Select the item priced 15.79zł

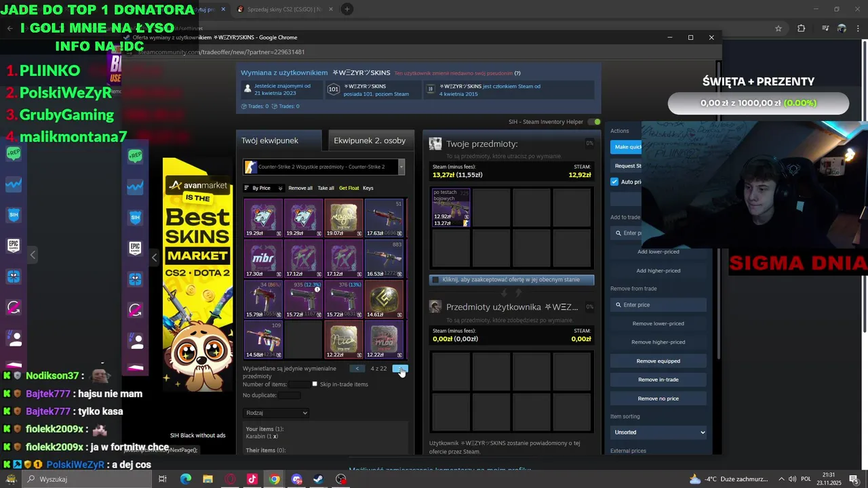[x=263, y=299]
